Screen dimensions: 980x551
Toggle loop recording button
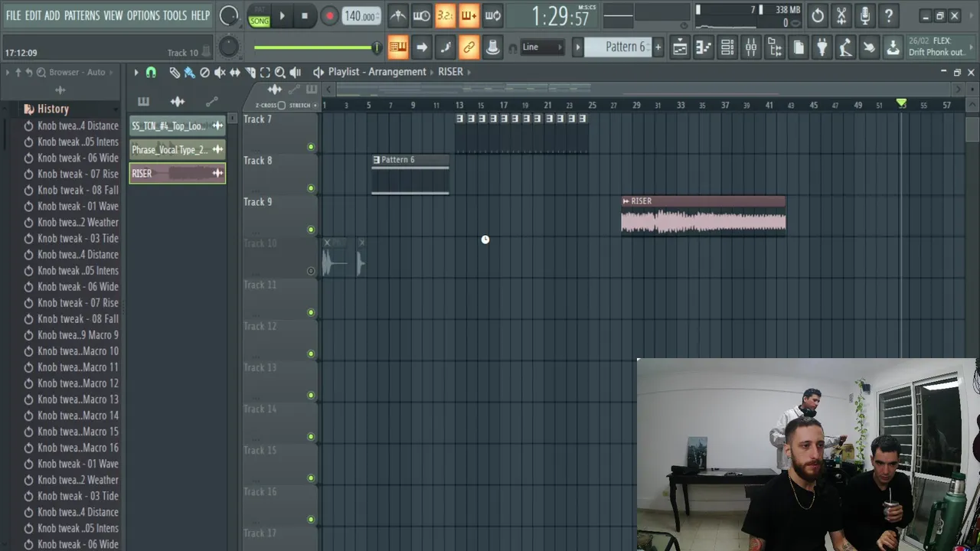pos(493,15)
